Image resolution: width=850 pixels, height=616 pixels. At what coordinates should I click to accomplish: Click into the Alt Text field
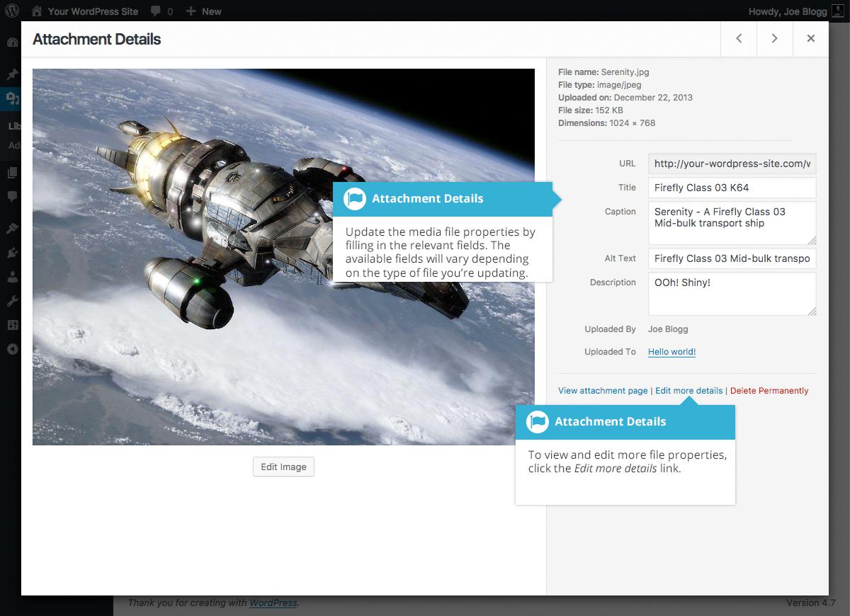tap(732, 258)
